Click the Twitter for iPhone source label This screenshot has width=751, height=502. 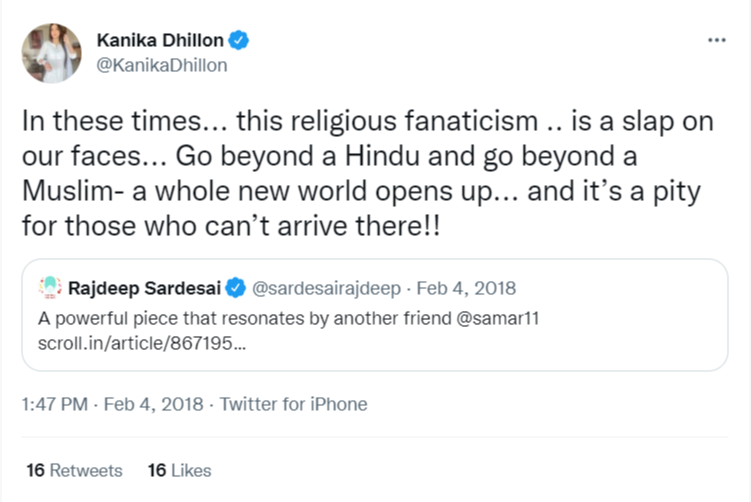pos(293,405)
